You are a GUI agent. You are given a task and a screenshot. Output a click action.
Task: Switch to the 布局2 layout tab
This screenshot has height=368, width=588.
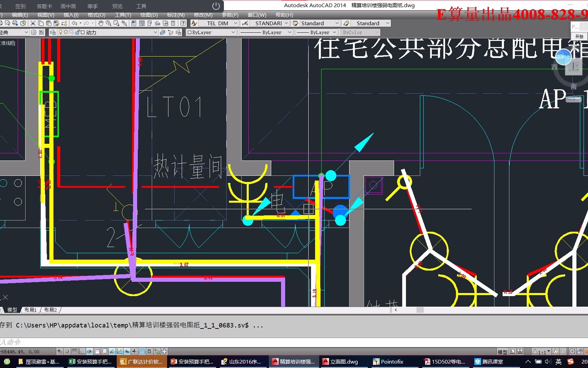point(50,310)
